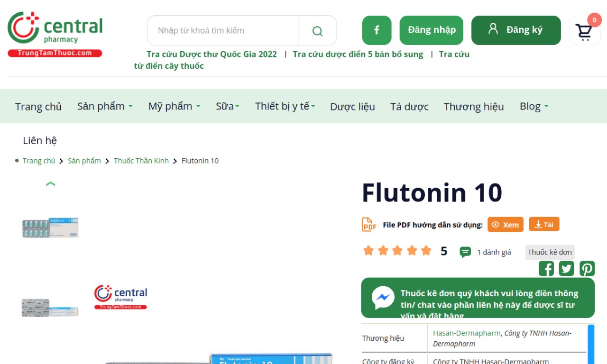Click the up arrow above thumbnails
607x364 pixels.
pos(50,184)
